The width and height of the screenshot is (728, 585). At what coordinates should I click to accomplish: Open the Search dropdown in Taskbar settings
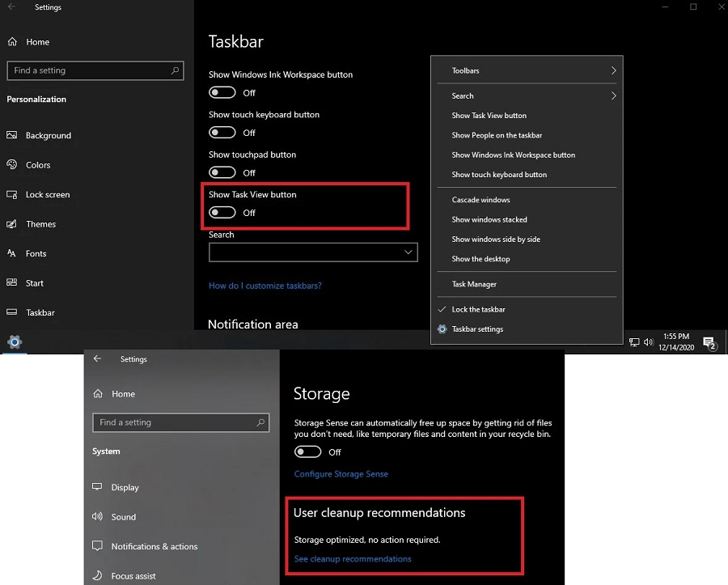tap(313, 252)
